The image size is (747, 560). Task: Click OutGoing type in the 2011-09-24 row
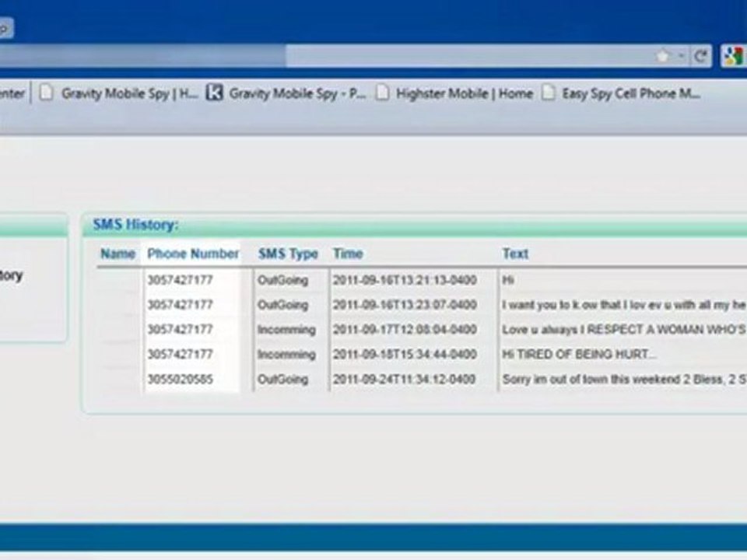[x=283, y=380]
